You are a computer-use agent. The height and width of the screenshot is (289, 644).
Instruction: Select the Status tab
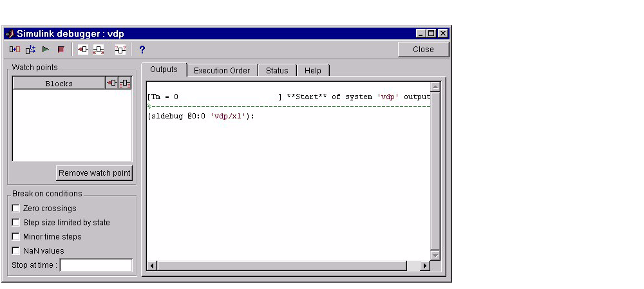pyautogui.click(x=277, y=71)
